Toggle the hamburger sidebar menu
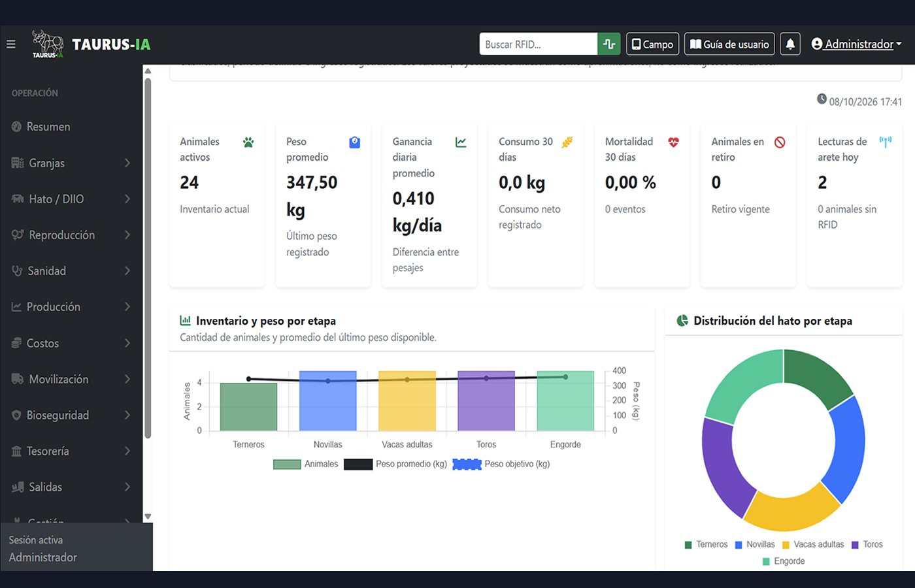This screenshot has height=588, width=915. tap(10, 44)
